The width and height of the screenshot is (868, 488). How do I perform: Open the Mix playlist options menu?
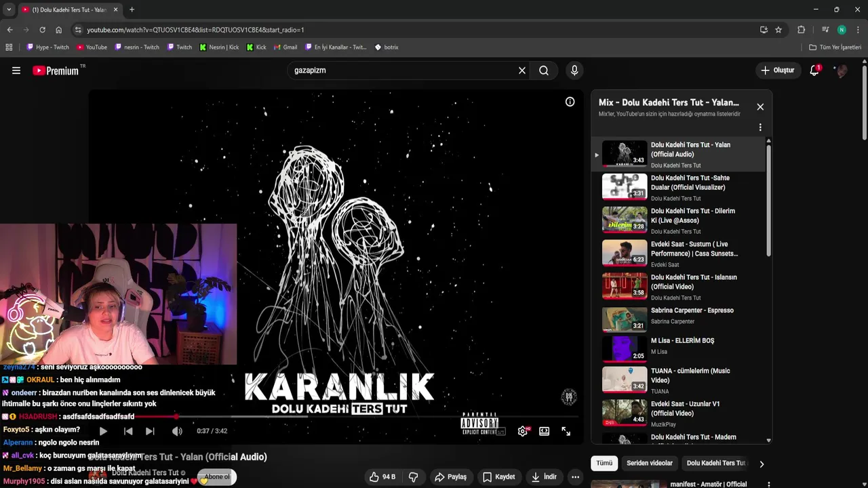point(760,127)
